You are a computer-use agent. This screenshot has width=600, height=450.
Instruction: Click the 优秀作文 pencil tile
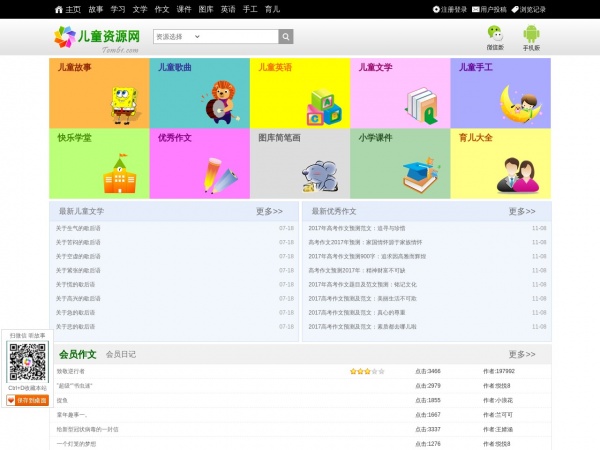[199, 164]
